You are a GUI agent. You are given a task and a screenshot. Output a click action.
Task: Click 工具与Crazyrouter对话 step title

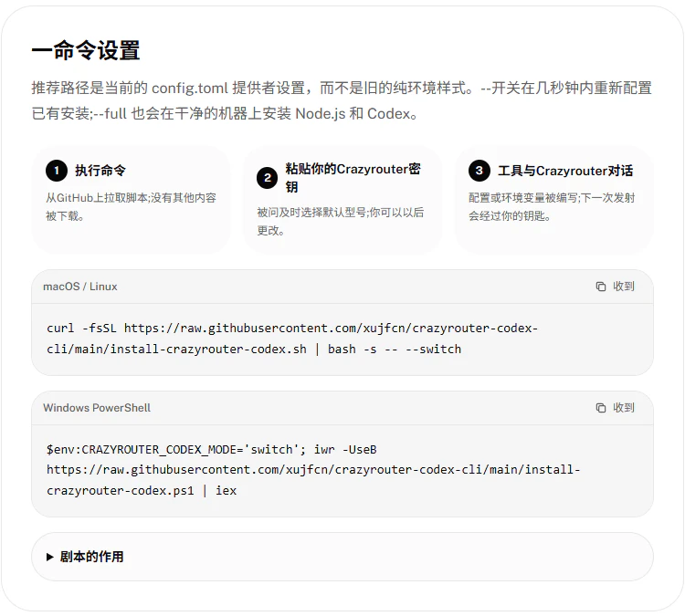(565, 171)
